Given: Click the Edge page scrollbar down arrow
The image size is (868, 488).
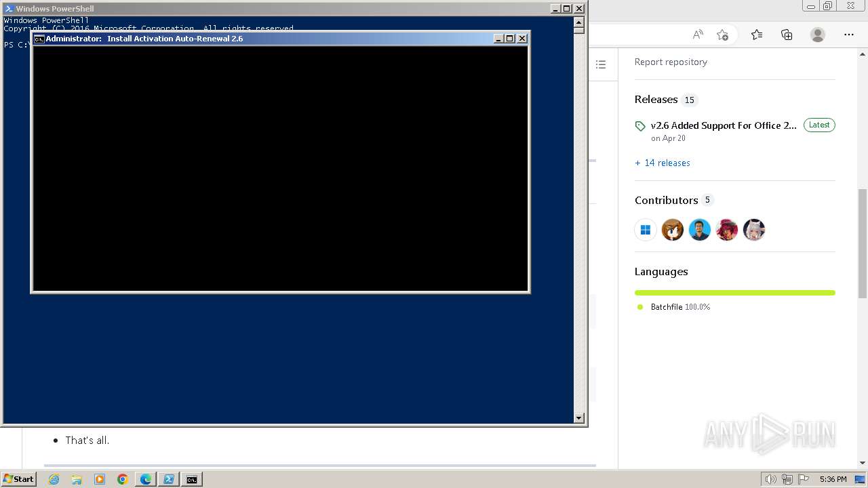Looking at the screenshot, I should pos(863,463).
